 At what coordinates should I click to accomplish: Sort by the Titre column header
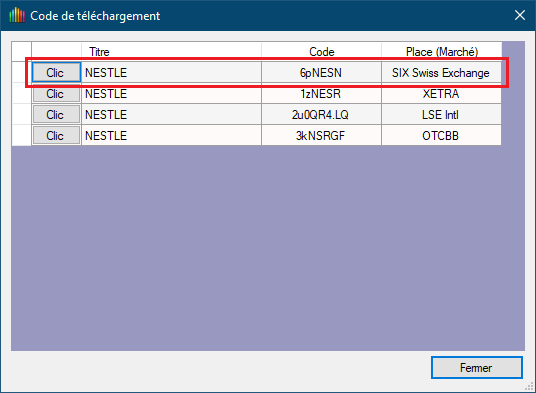pyautogui.click(x=171, y=52)
